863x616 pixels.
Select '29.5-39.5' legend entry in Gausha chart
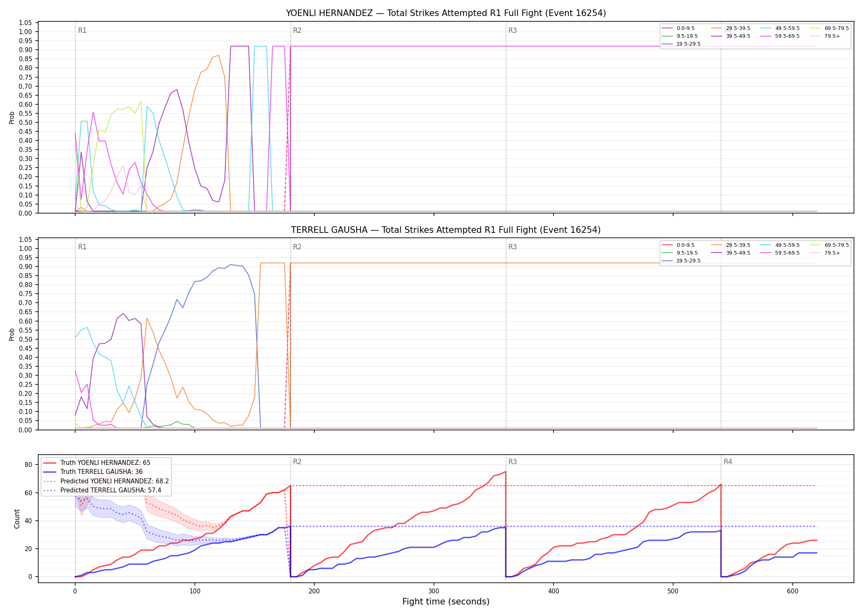tap(731, 245)
